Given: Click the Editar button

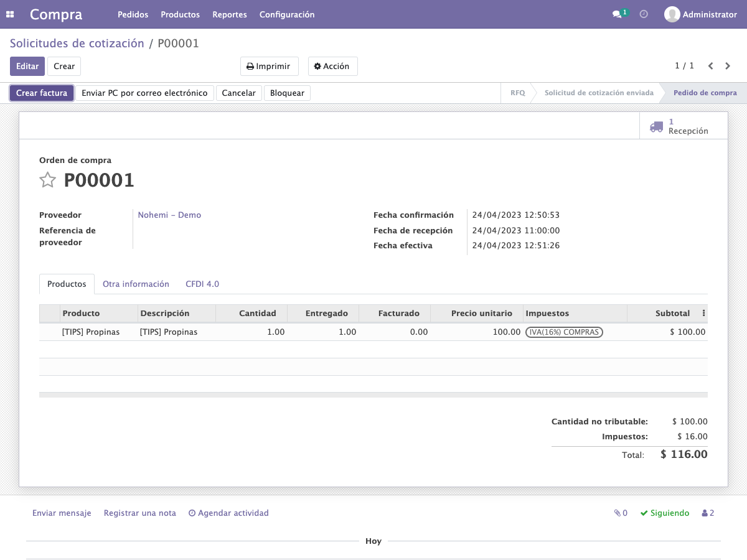Looking at the screenshot, I should point(27,67).
